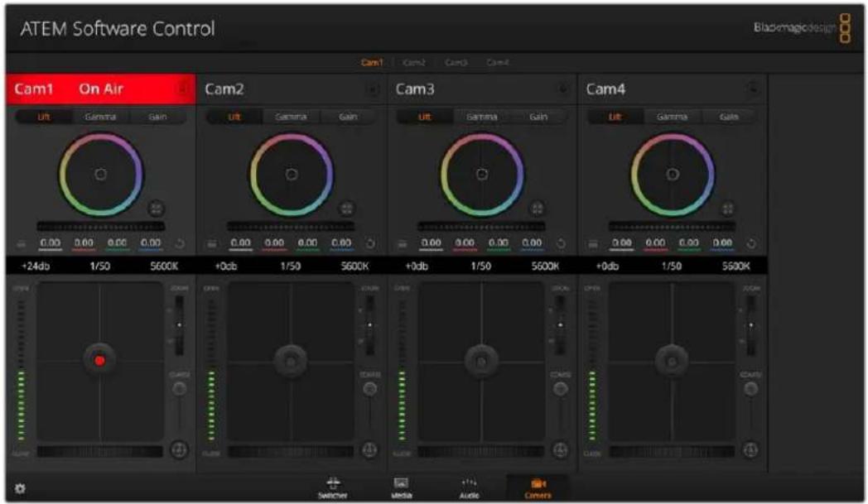Click Cam4 auto focus round button
This screenshot has height=504, width=868.
click(750, 449)
